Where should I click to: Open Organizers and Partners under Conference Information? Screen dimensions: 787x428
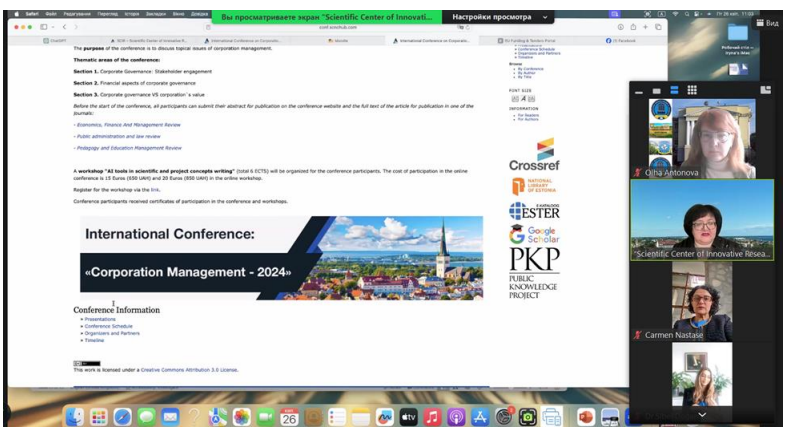coord(112,333)
